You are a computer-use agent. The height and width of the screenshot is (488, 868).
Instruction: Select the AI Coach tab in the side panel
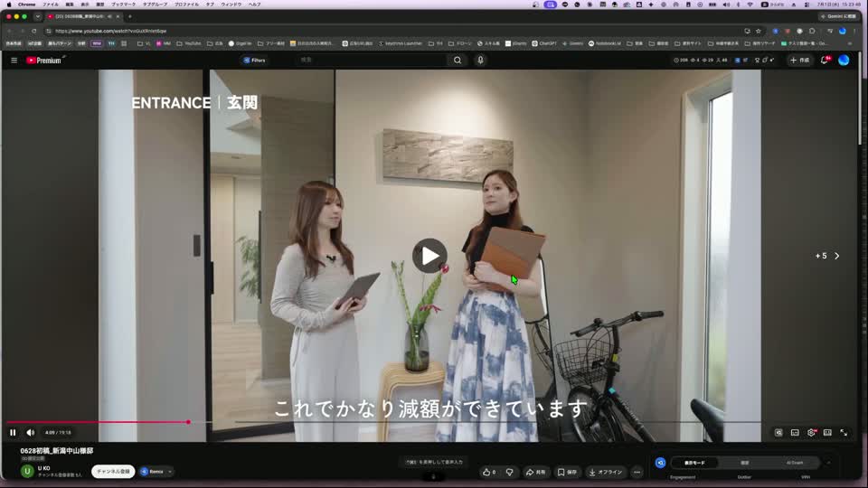(795, 463)
